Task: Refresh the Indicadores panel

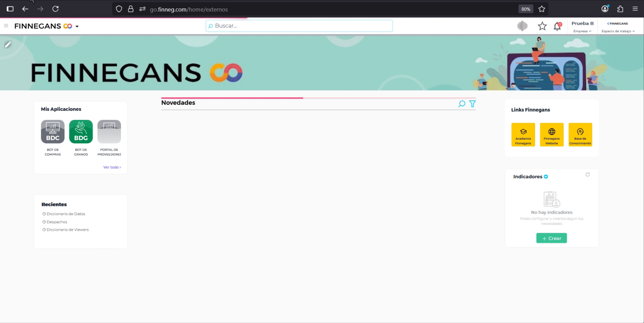Action: coord(588,175)
